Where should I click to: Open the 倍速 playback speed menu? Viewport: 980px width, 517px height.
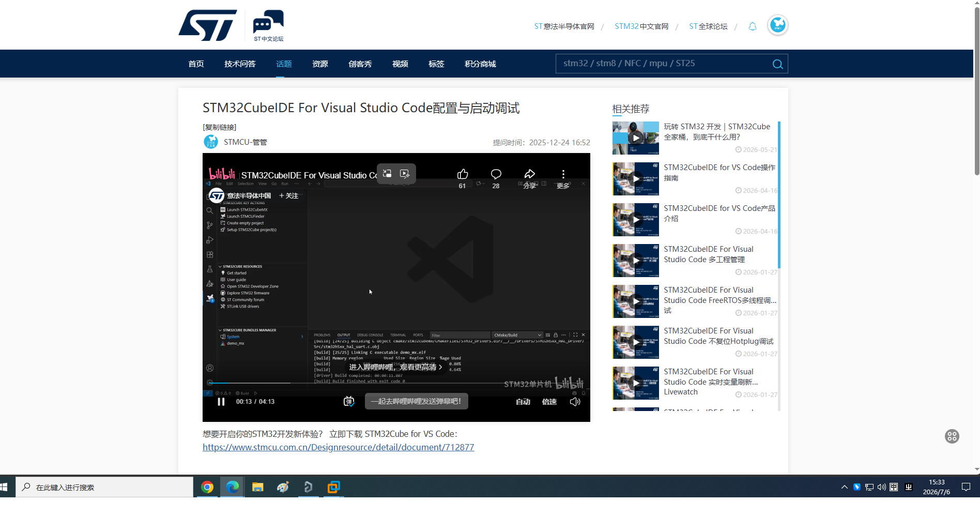(549, 402)
